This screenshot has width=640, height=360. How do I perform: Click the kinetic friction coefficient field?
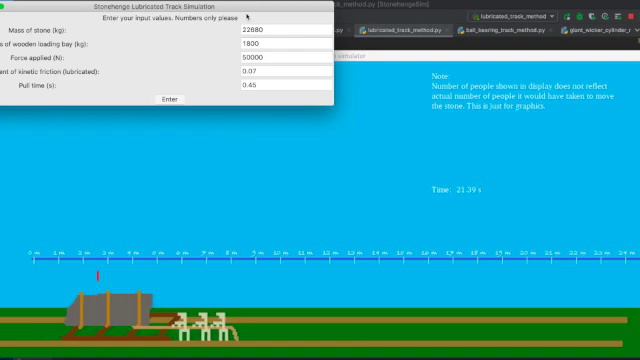coord(287,71)
